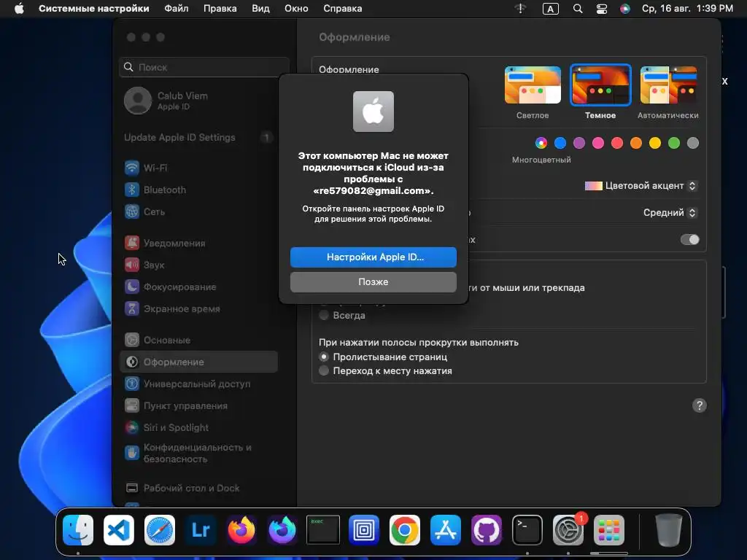
Task: Click the input source A indicator
Action: tap(550, 9)
